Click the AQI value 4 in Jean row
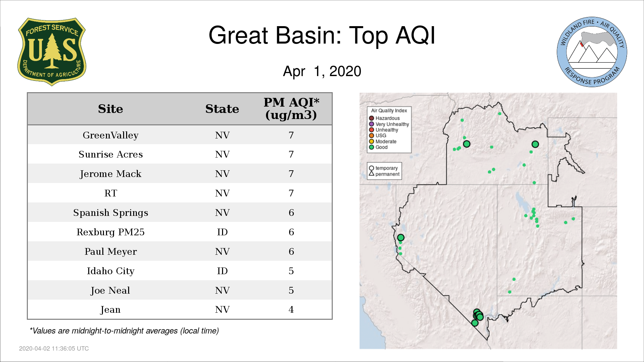Image resolution: width=644 pixels, height=362 pixels. click(x=291, y=309)
